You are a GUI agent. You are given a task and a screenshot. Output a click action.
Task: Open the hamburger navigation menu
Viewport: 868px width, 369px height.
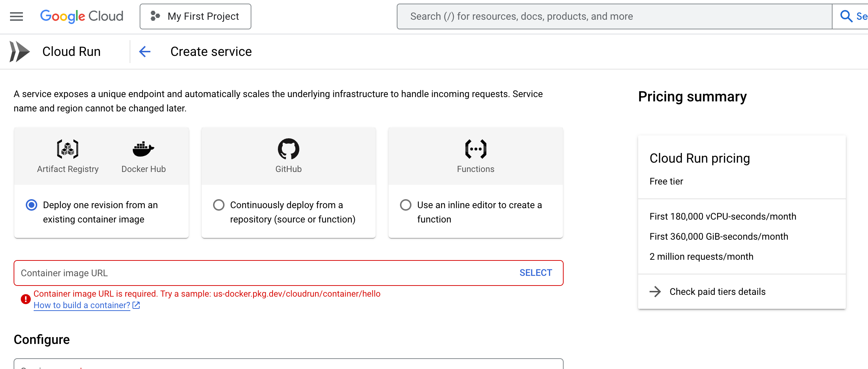[x=16, y=16]
